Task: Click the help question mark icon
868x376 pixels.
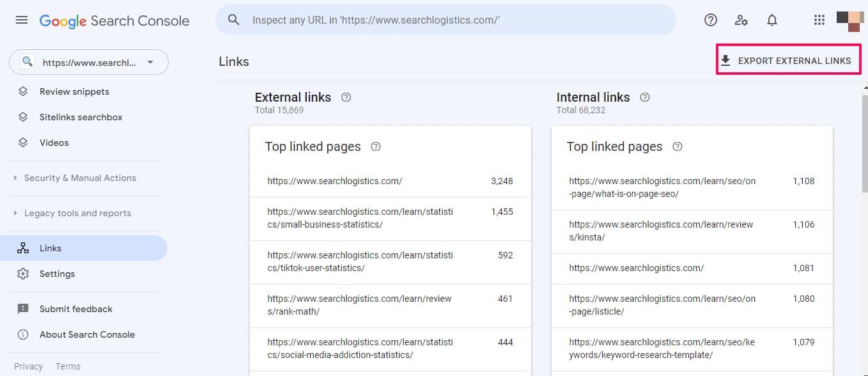Action: [x=710, y=20]
